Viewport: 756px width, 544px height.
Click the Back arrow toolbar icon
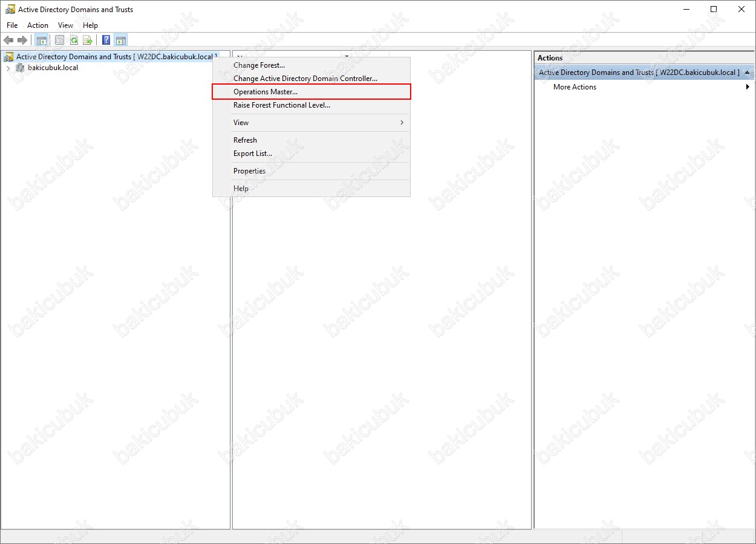(x=8, y=40)
